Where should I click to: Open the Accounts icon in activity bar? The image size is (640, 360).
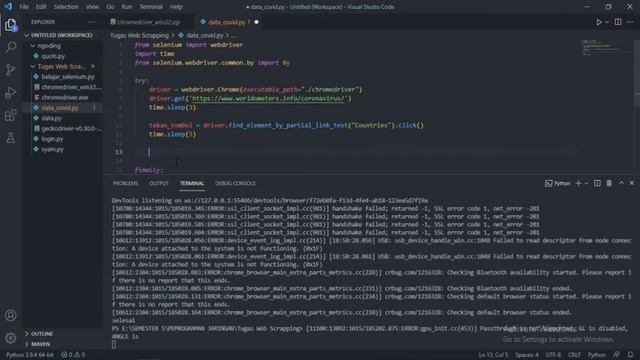[11, 315]
